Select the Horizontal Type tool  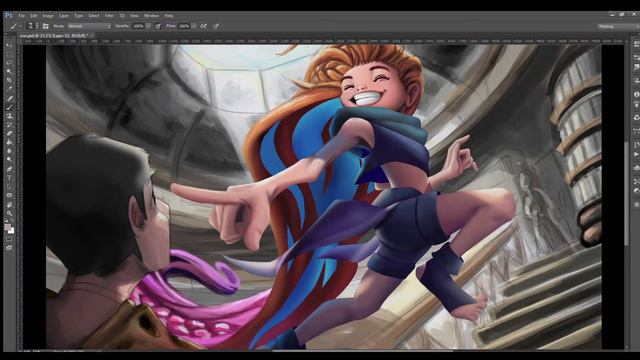pyautogui.click(x=9, y=178)
